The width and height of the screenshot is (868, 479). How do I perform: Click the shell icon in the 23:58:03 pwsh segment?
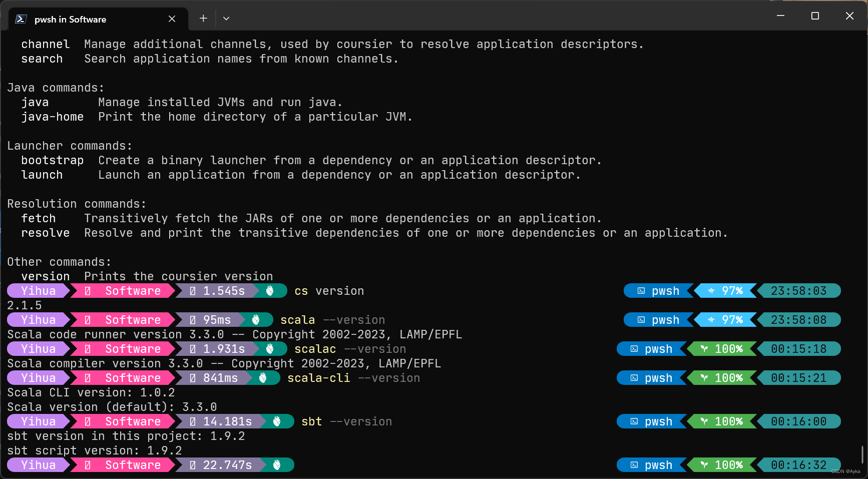(641, 291)
